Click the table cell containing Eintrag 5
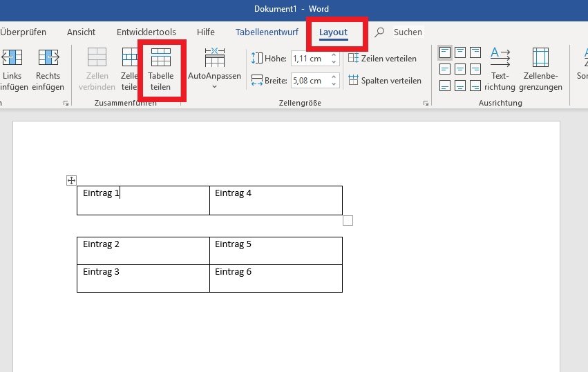Image resolution: width=588 pixels, height=372 pixels. click(276, 251)
